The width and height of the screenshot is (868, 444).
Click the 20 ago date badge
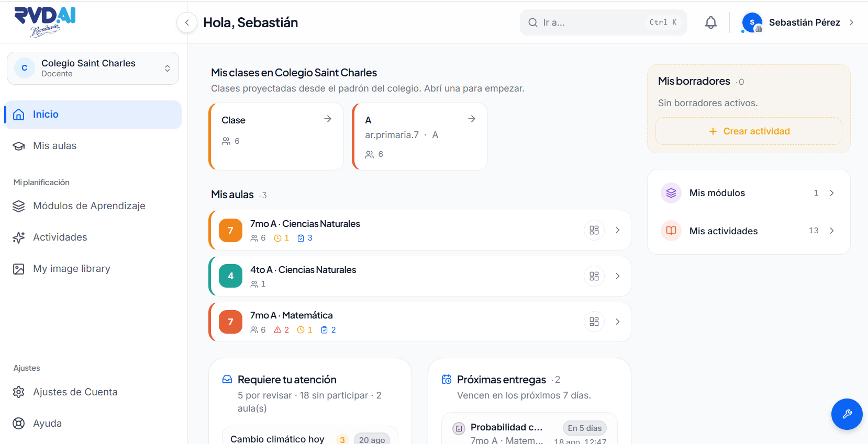pyautogui.click(x=372, y=440)
